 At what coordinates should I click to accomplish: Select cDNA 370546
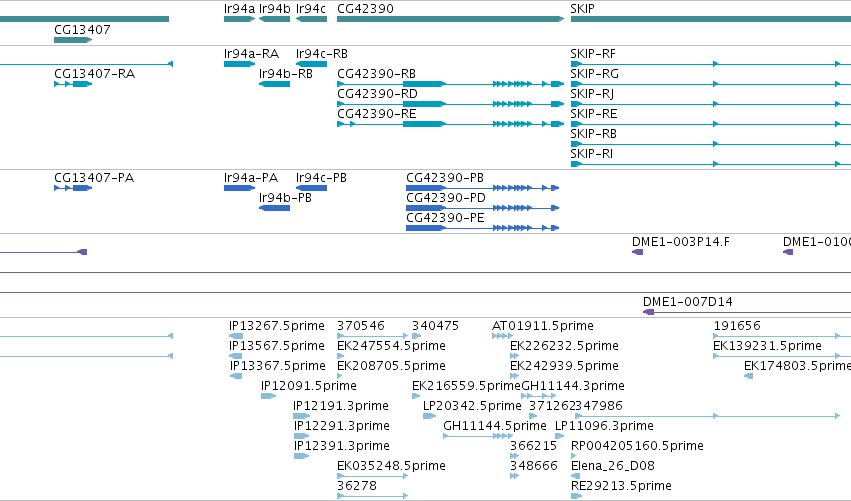[372, 337]
